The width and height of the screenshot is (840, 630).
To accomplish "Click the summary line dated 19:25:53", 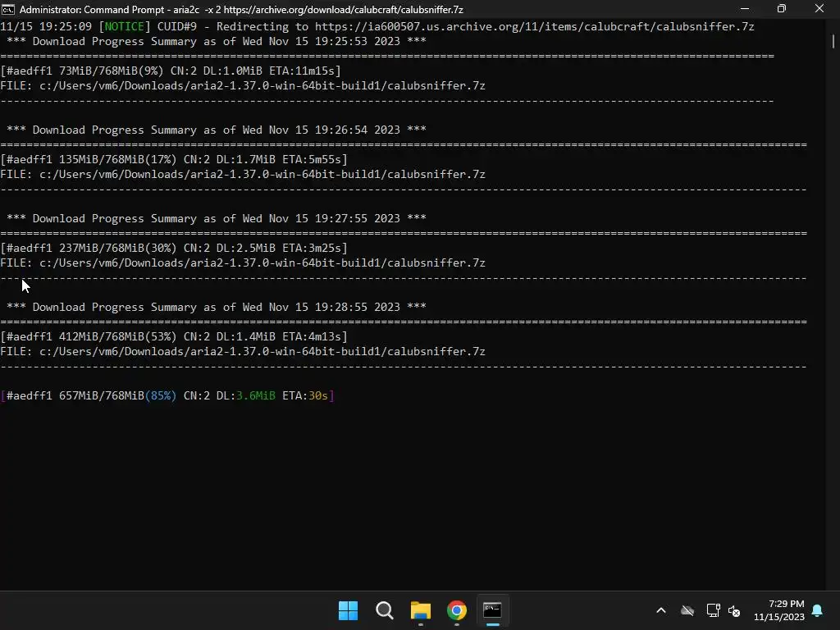I will (217, 41).
